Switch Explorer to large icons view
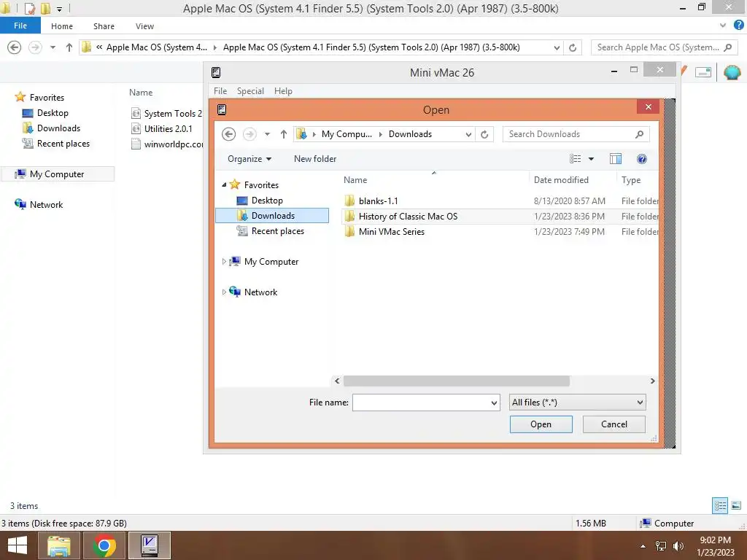The image size is (747, 560). 736,505
